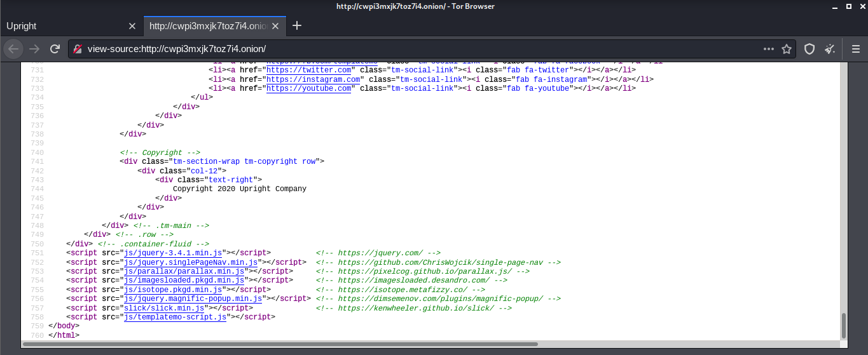Click the 'tm-section-wrap tm-copyright row' class value
Viewport: 868px width, 355px height.
coord(244,161)
